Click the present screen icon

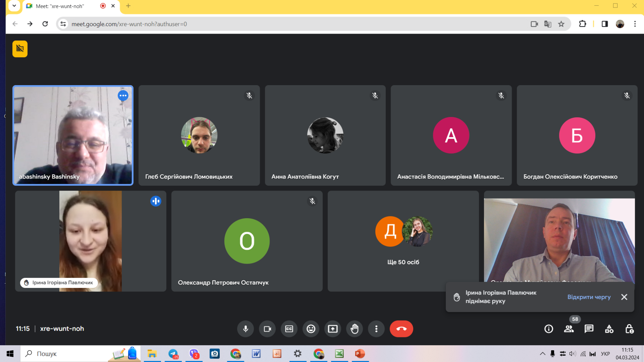333,329
